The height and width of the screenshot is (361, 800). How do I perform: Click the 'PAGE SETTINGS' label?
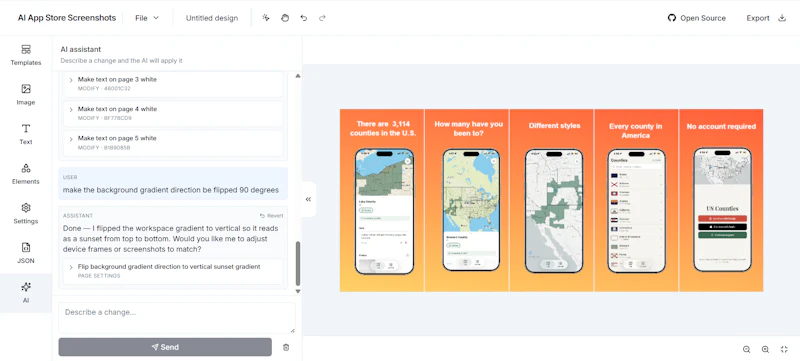click(99, 276)
